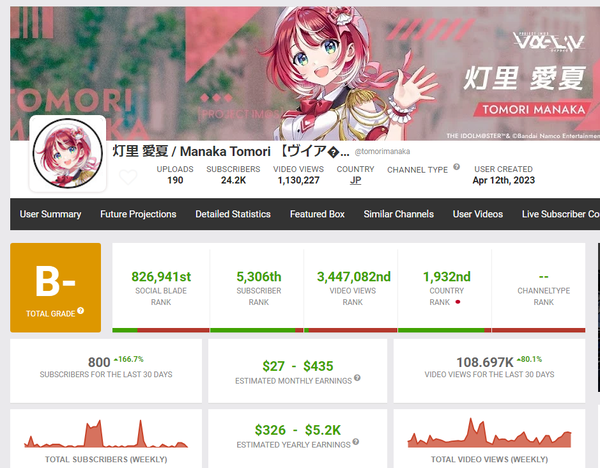Viewport: 600px width, 468px height.
Task: Open the Channel Type help question mark
Action: pyautogui.click(x=457, y=167)
